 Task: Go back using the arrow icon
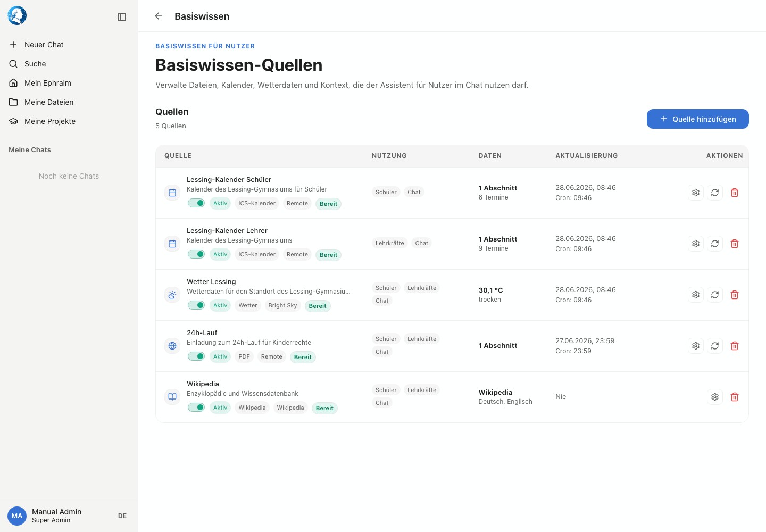158,16
